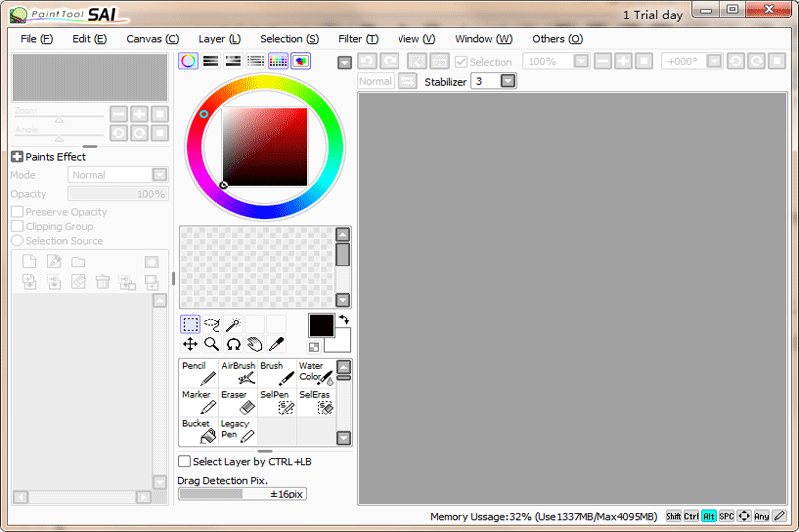Select the Bucket fill tool

(198, 431)
